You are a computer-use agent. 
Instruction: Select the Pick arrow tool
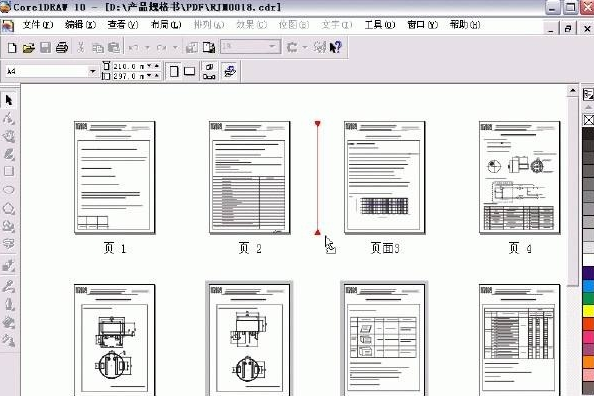9,100
